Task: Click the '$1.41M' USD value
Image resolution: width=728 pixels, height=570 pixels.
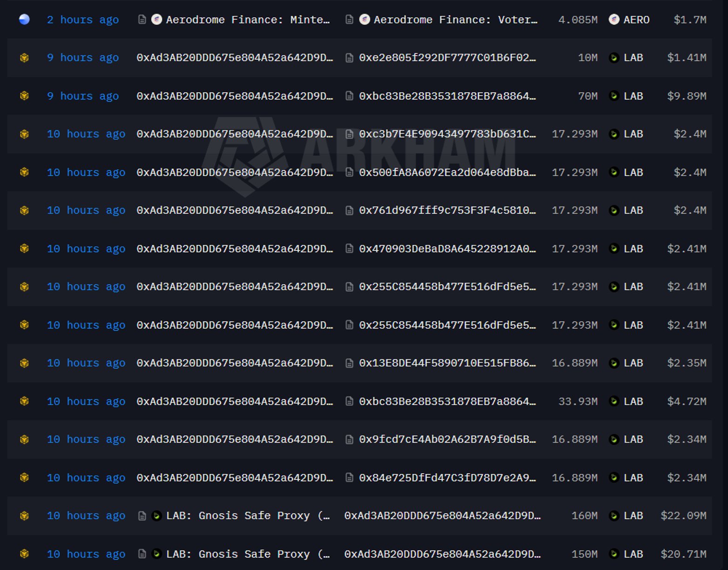Action: click(687, 58)
